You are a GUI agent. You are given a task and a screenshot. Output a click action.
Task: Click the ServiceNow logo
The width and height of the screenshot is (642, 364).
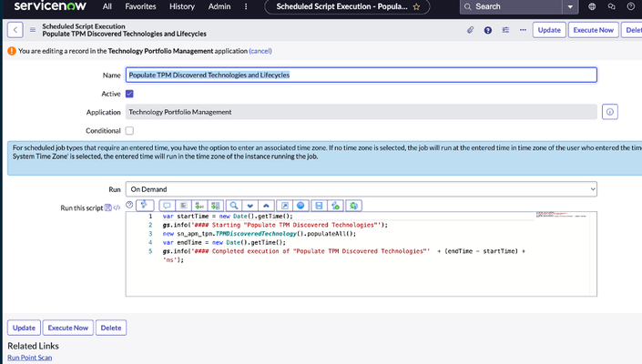(50, 6)
